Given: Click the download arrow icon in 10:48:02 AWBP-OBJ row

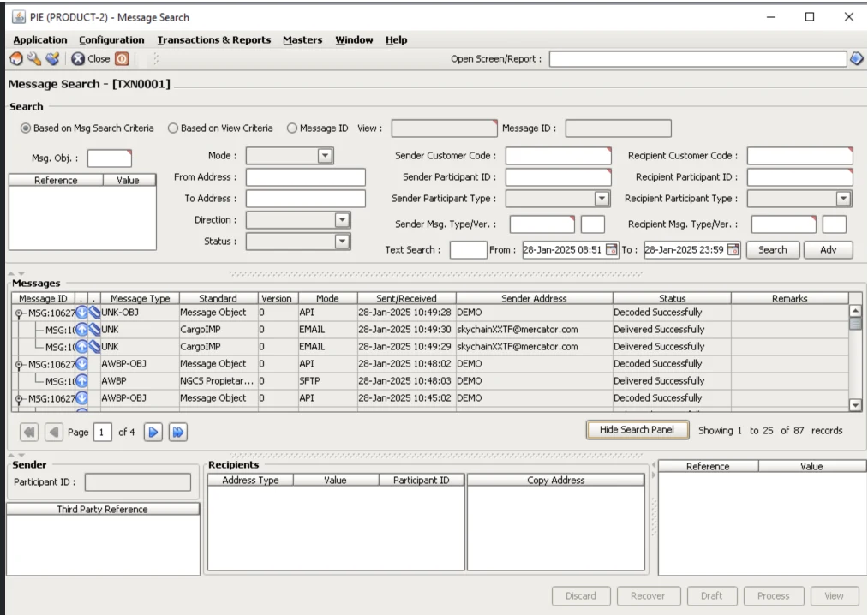Looking at the screenshot, I should 82,364.
